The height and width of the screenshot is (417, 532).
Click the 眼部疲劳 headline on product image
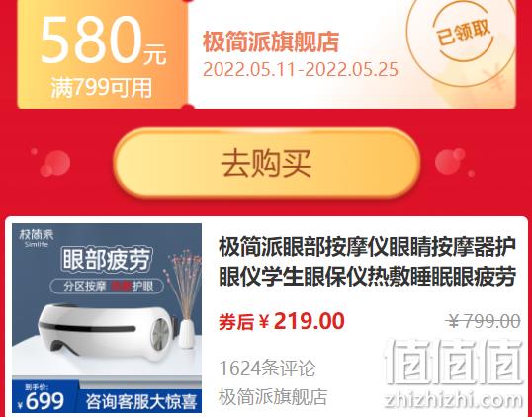pyautogui.click(x=107, y=261)
